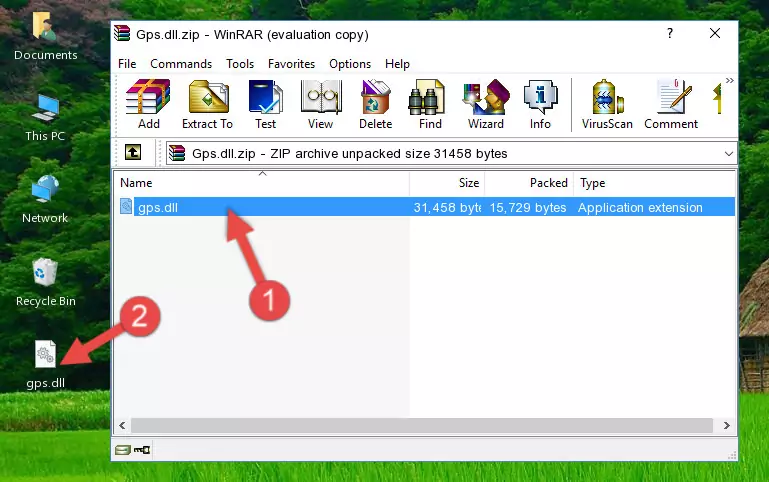Select the Documents desktop icon
Viewport: 769px width, 482px height.
click(x=46, y=36)
